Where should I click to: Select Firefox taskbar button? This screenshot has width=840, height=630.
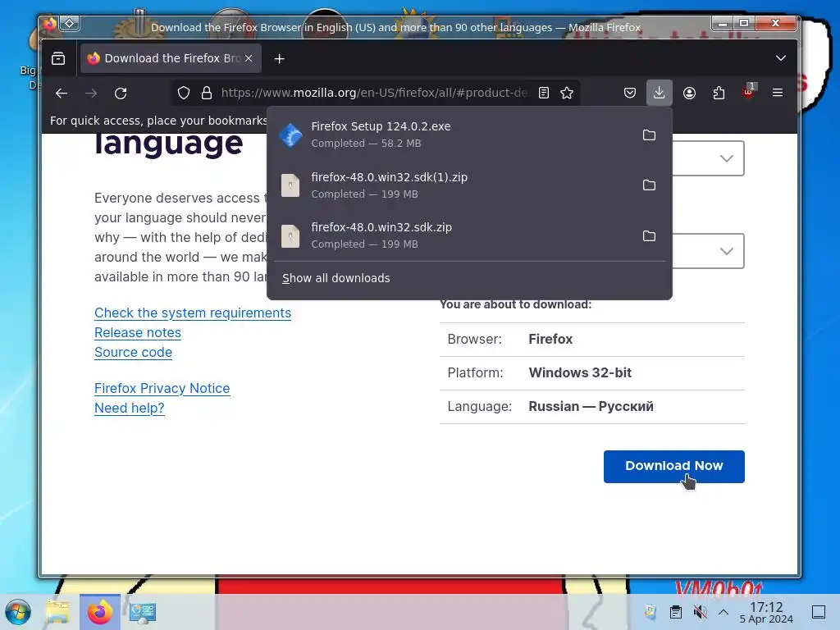99,612
